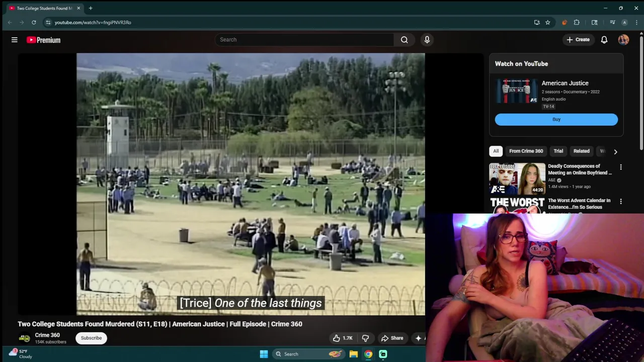Open Chrome three-dot menu
The width and height of the screenshot is (644, 362).
[636, 22]
